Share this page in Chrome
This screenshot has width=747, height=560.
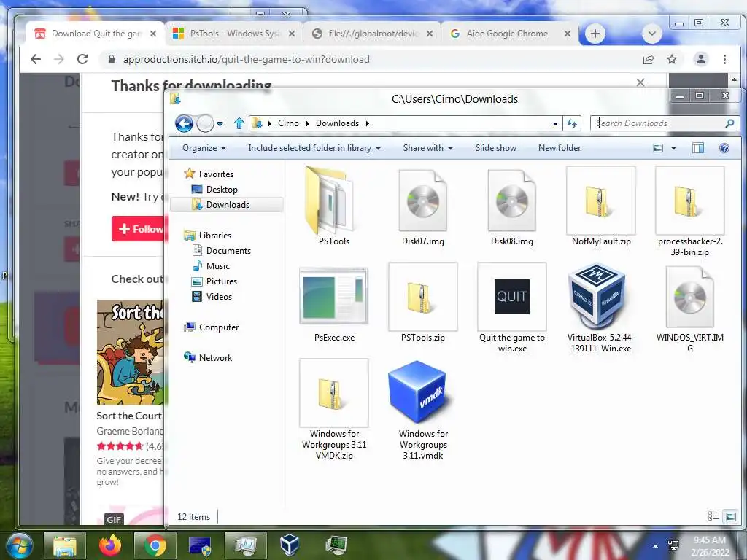[649, 59]
